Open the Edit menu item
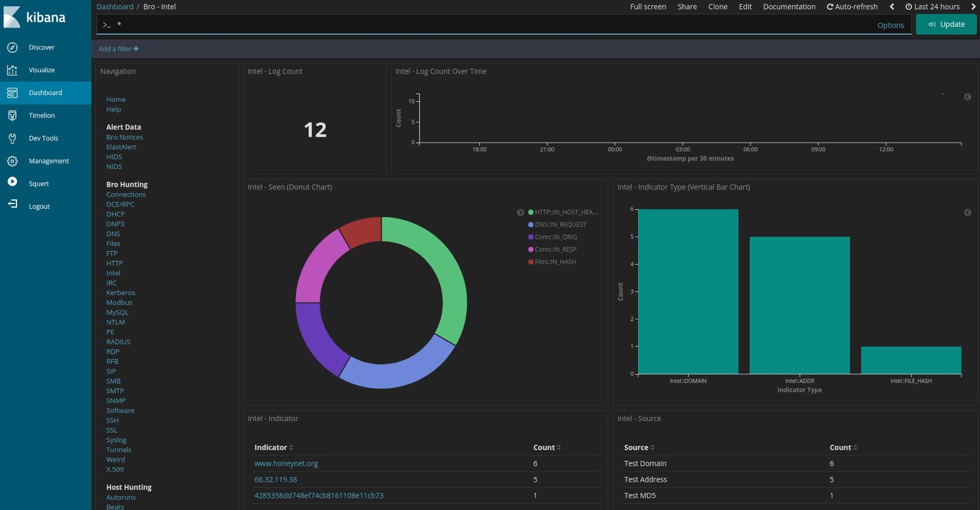The width and height of the screenshot is (980, 510). (x=745, y=7)
